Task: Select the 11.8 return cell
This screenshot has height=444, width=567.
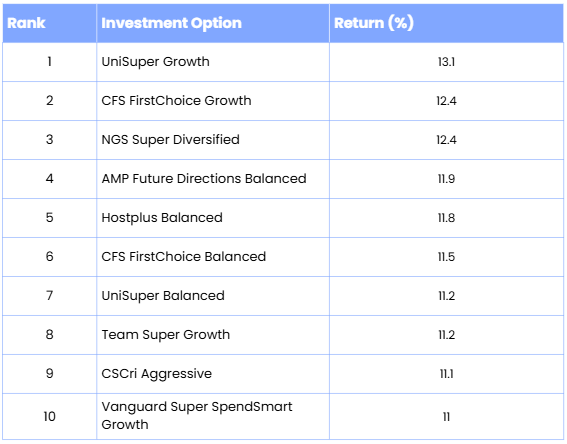Action: tap(446, 218)
